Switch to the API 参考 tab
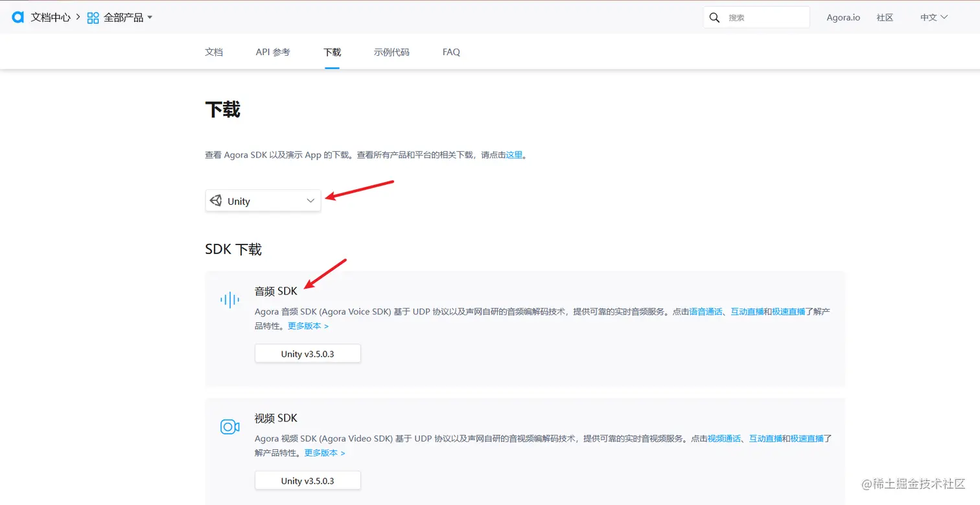The image size is (980, 505). (x=272, y=52)
